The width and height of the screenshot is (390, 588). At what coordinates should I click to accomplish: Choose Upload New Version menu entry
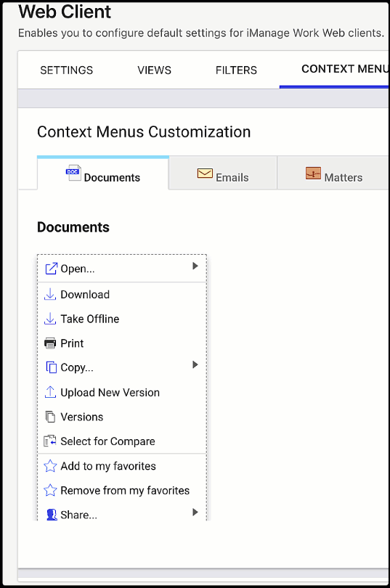[x=122, y=392]
